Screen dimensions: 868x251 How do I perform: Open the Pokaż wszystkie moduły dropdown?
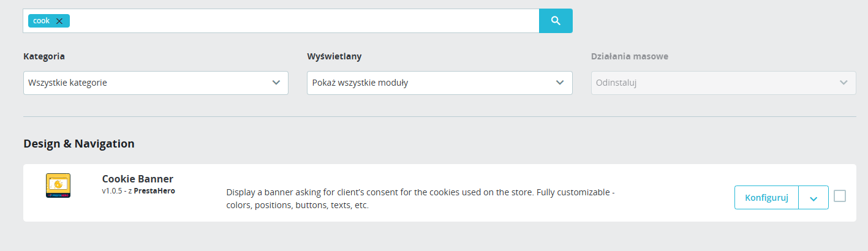[x=439, y=83]
